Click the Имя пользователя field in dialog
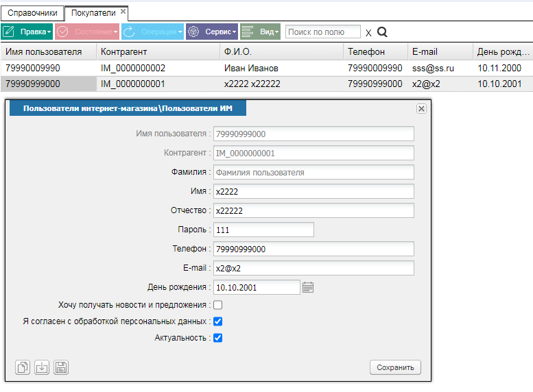533x392 pixels. (x=313, y=134)
